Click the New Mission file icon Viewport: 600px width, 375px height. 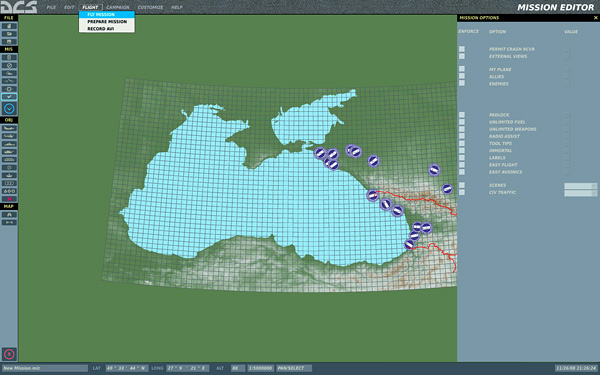click(9, 26)
